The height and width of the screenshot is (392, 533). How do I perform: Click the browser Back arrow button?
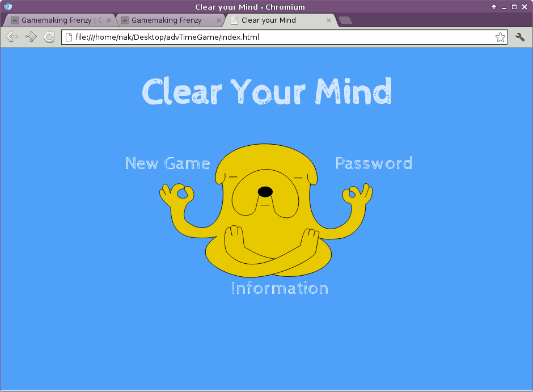[x=11, y=37]
